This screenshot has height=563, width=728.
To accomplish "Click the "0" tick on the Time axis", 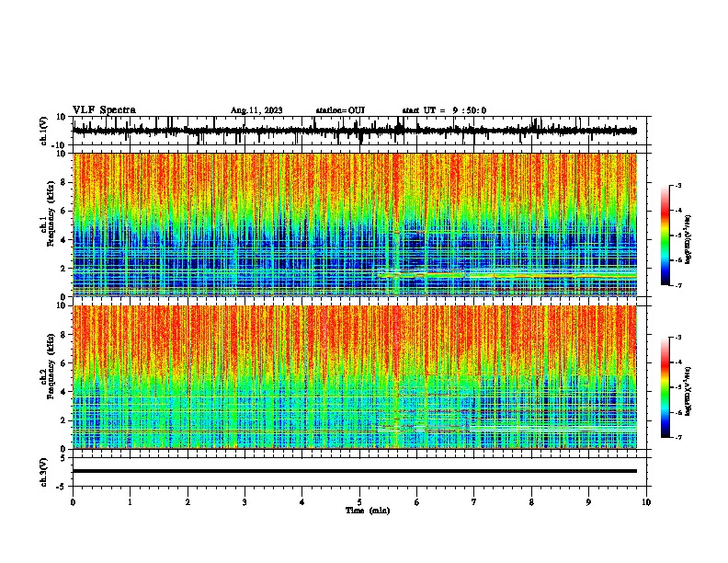I will (x=73, y=502).
